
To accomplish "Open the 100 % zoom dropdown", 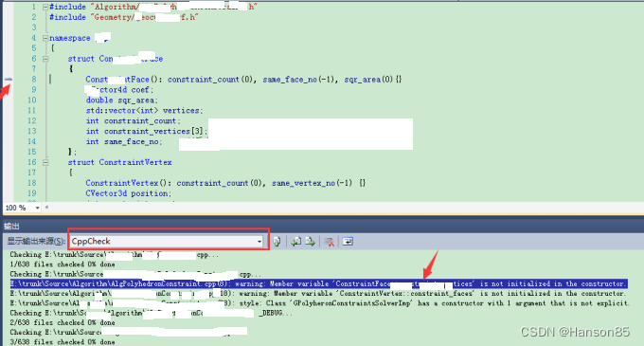I will pyautogui.click(x=37, y=208).
